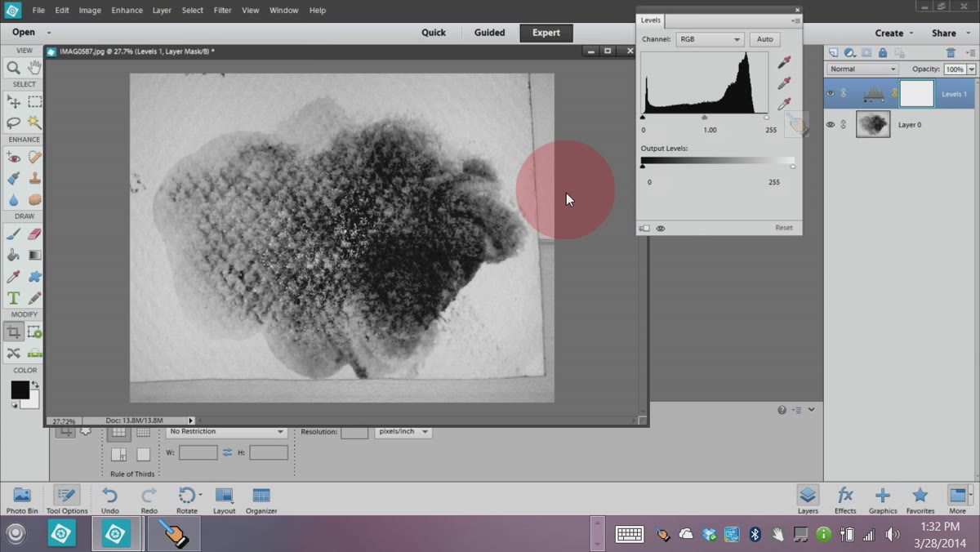
Task: Select the Pencil tool
Action: (x=34, y=298)
